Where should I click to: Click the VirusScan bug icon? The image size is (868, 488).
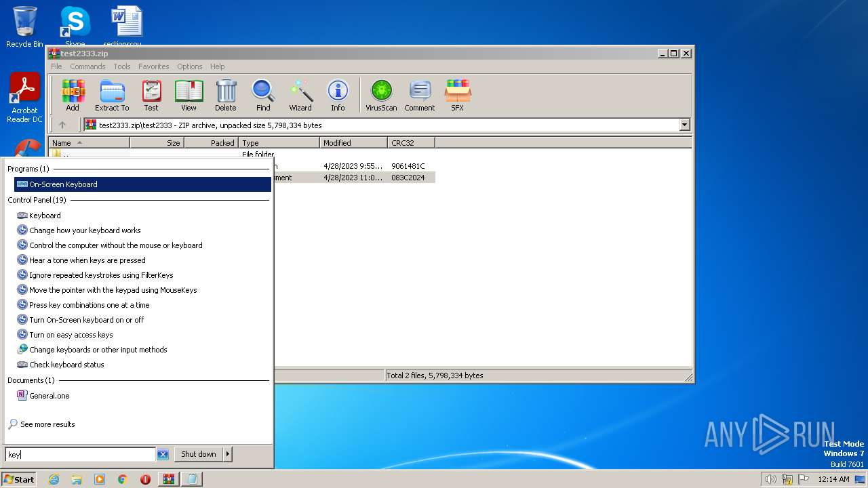381,96
